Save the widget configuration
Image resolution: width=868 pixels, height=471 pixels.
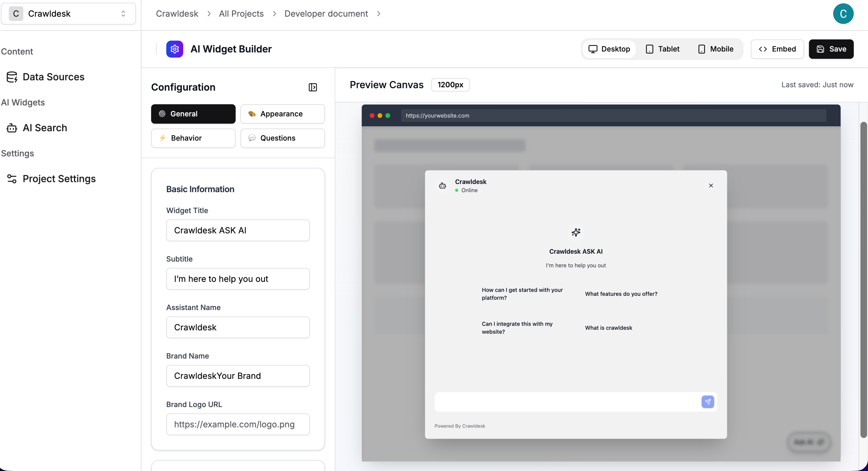point(831,49)
